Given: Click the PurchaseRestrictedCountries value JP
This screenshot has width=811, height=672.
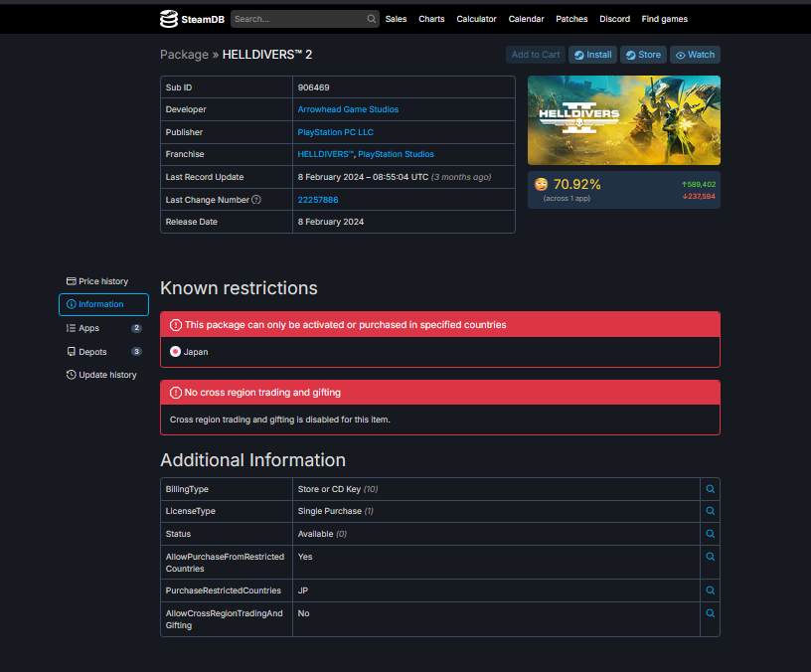Looking at the screenshot, I should point(303,590).
